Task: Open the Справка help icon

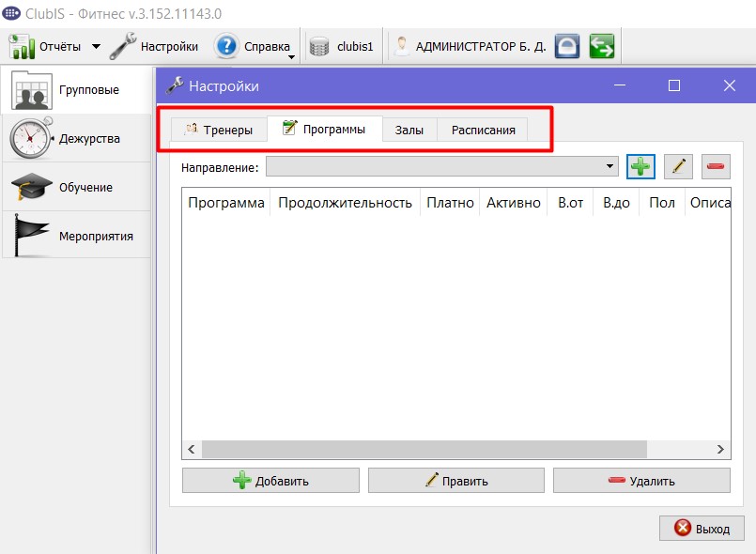Action: tap(226, 46)
